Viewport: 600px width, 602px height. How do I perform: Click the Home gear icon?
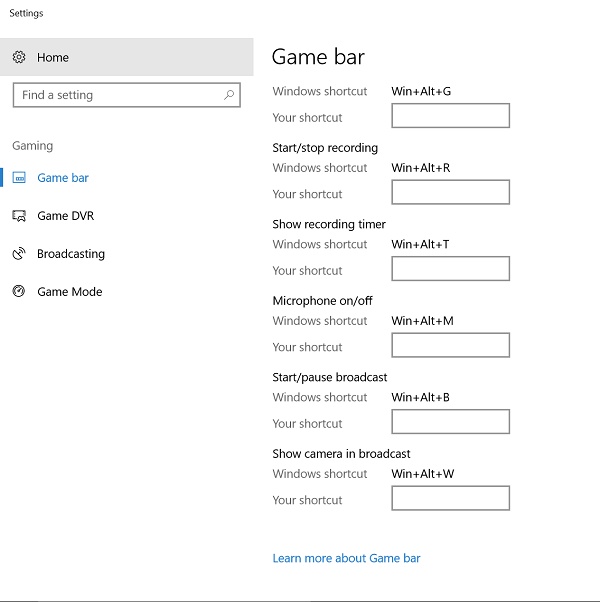(x=19, y=57)
